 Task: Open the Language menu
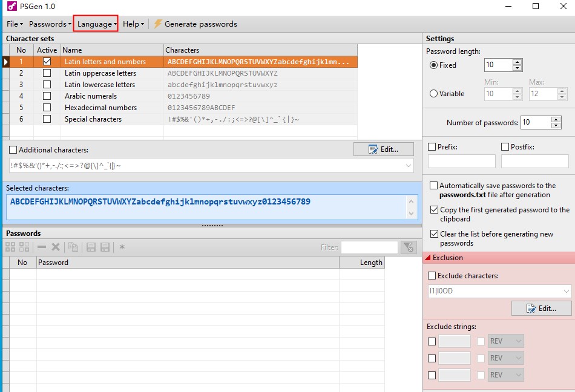[x=96, y=24]
